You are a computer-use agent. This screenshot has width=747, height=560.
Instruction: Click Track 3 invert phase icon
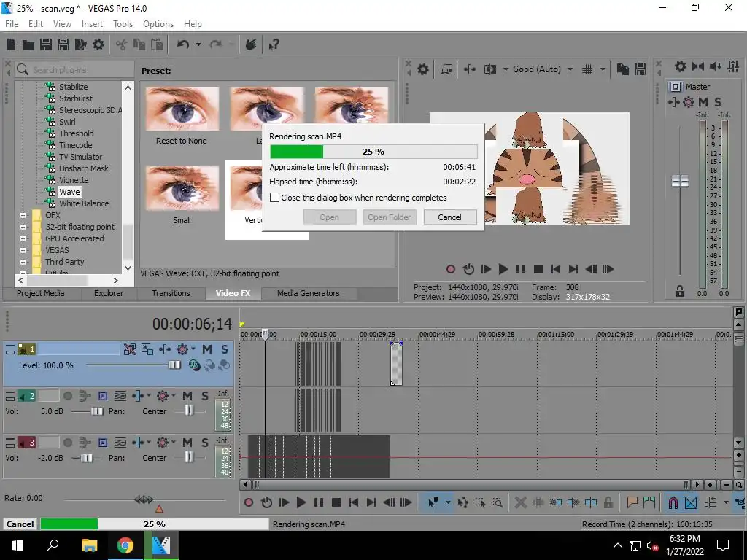coord(120,443)
